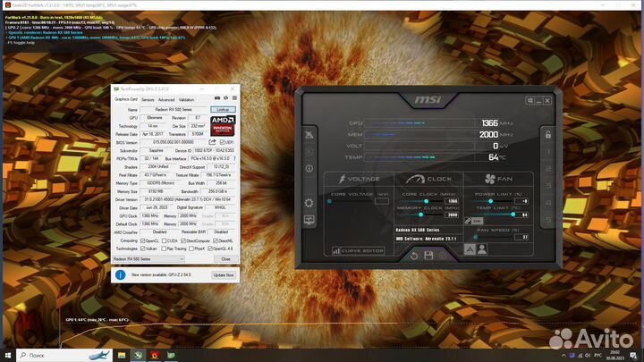Toggle DirectML checkbox
The height and width of the screenshot is (362, 644).
(216, 241)
